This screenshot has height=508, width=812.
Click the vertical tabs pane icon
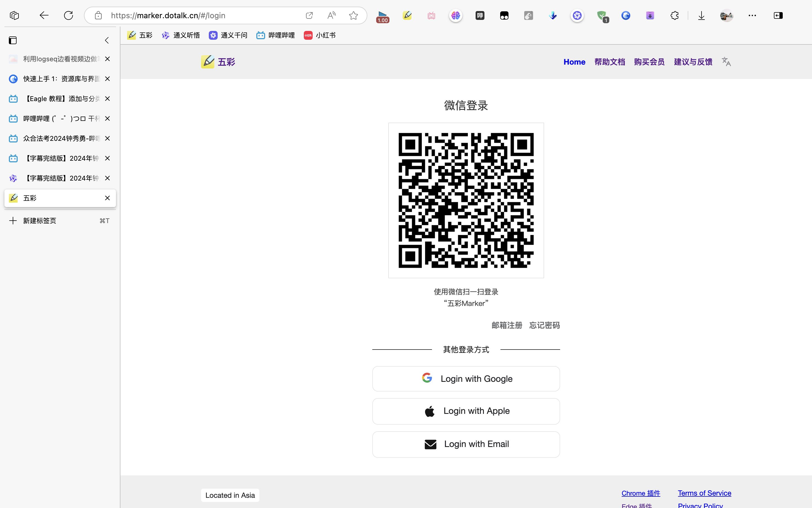click(13, 40)
